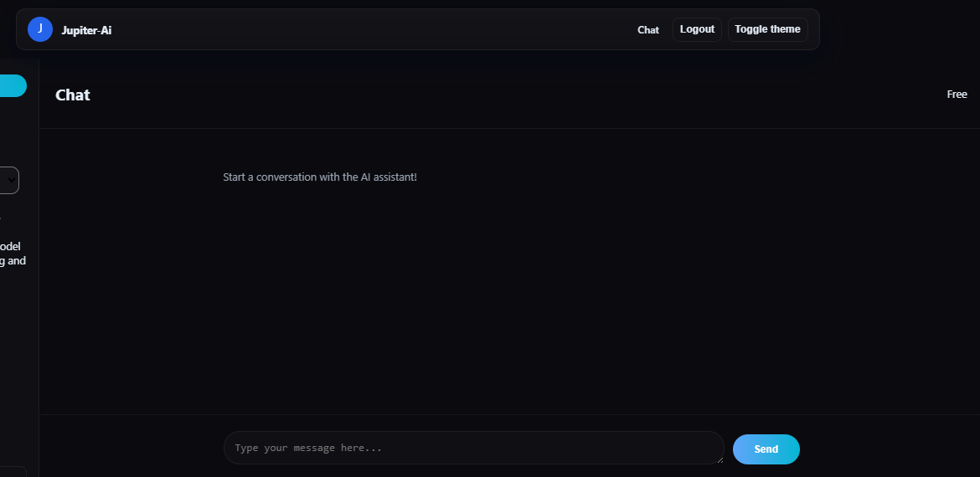Click the horizontal divider under the Chat heading
The height and width of the screenshot is (477, 980).
coord(503,128)
